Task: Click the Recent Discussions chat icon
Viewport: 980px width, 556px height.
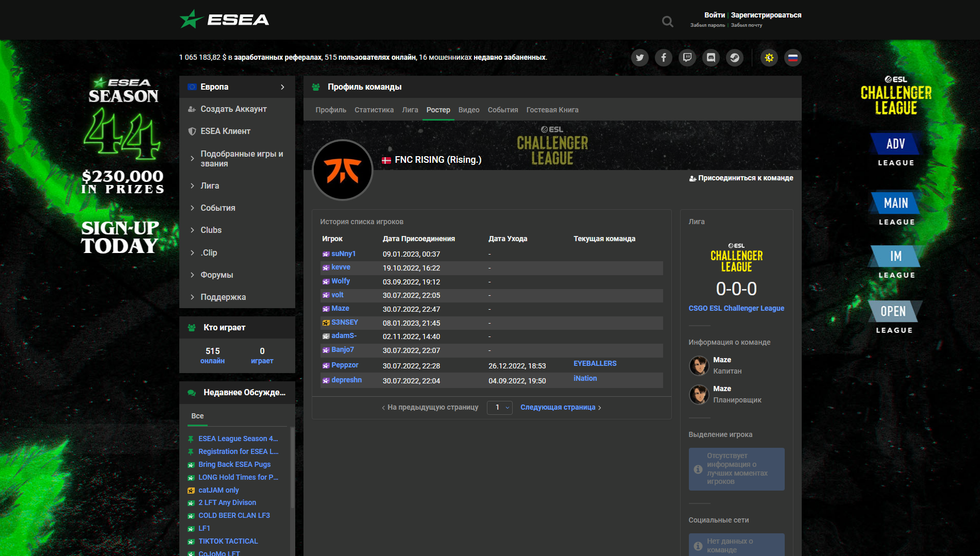Action: 192,393
